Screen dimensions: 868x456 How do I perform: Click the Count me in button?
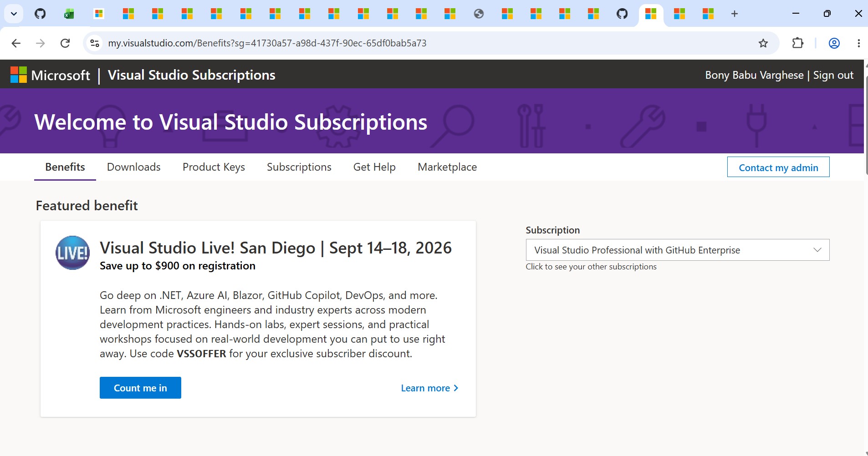coord(140,388)
